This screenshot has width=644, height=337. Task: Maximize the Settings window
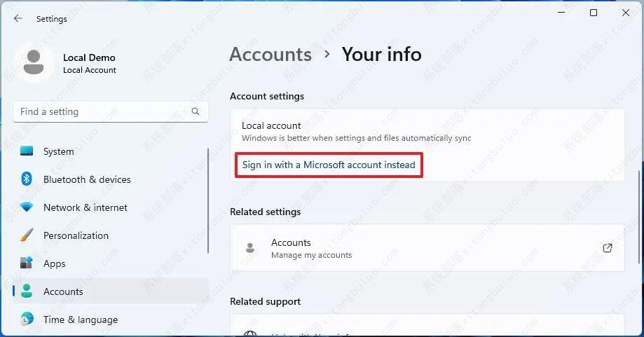tap(594, 13)
